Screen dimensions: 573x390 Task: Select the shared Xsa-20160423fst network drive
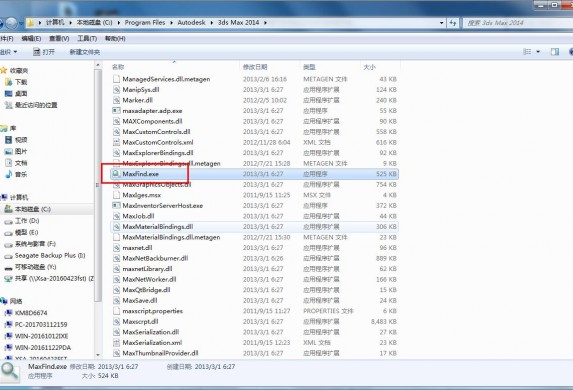tap(49, 279)
